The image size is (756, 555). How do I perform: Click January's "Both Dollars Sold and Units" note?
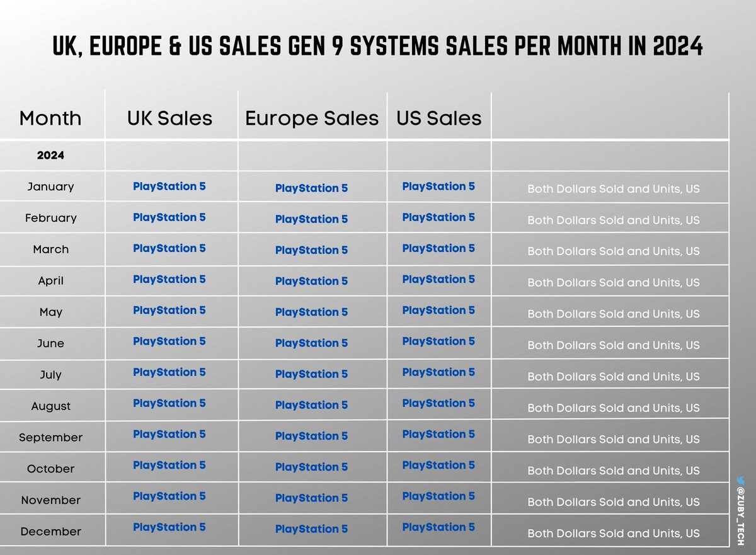point(613,189)
